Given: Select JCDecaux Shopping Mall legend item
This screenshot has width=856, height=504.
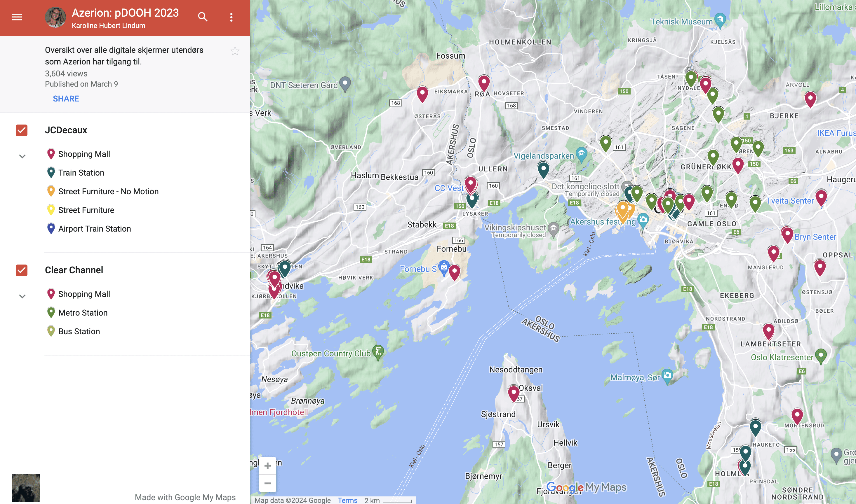Looking at the screenshot, I should (84, 154).
